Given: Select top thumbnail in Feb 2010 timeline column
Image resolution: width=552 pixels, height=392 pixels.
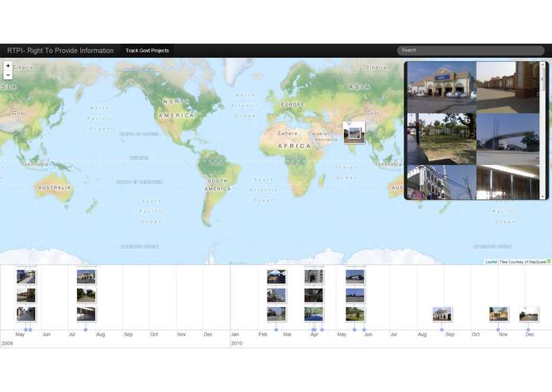Looking at the screenshot, I should click(276, 277).
